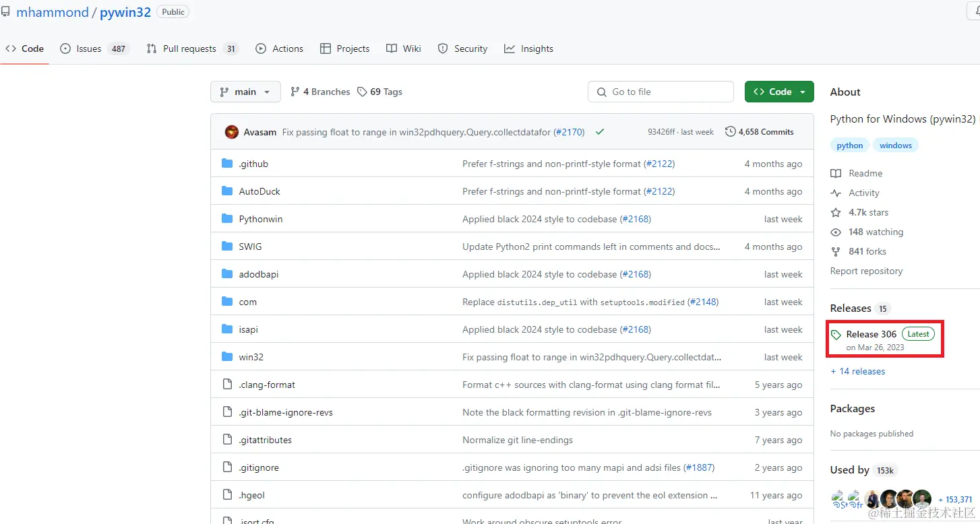Image resolution: width=980 pixels, height=524 pixels.
Task: Click the Readme book icon
Action: pyautogui.click(x=836, y=173)
